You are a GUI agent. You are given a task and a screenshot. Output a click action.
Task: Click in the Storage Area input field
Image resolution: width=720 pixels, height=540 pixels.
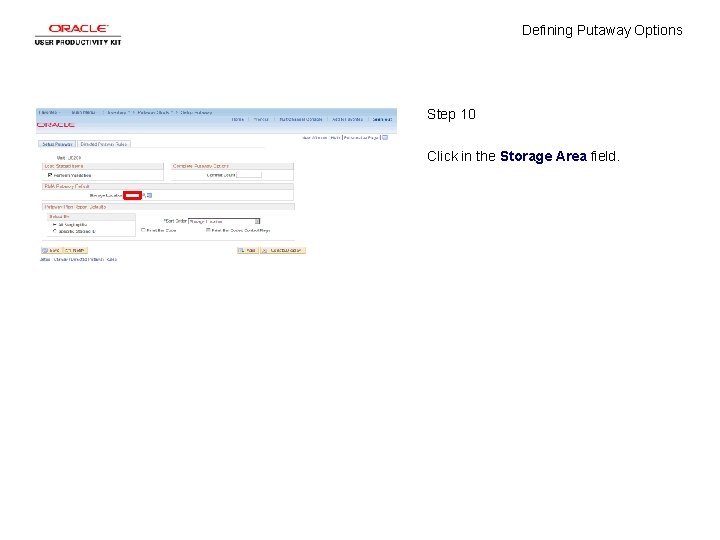tap(132, 196)
